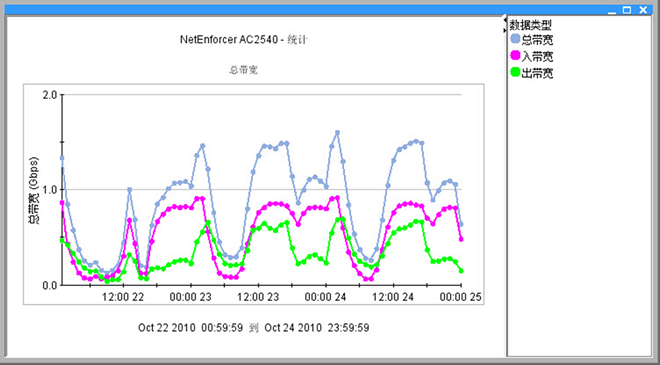Click the green 出带宽 legend swatch
660x365 pixels.
515,72
